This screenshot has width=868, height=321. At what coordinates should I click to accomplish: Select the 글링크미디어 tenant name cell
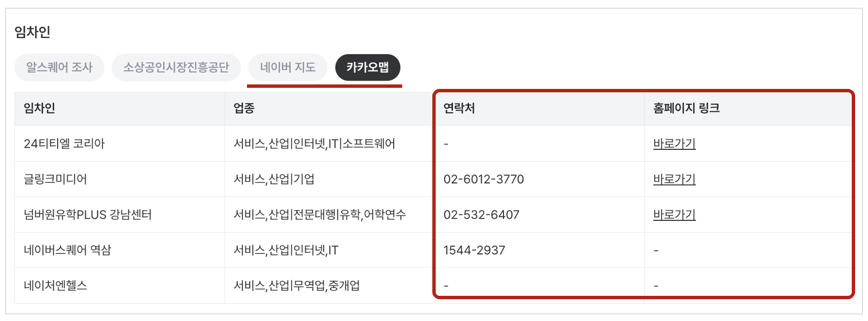click(55, 180)
